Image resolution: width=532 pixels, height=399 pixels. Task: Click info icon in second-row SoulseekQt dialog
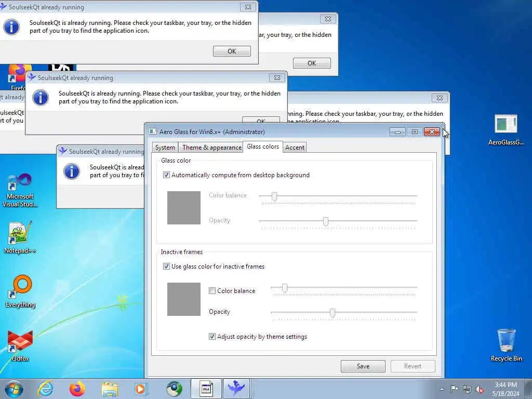pyautogui.click(x=41, y=98)
